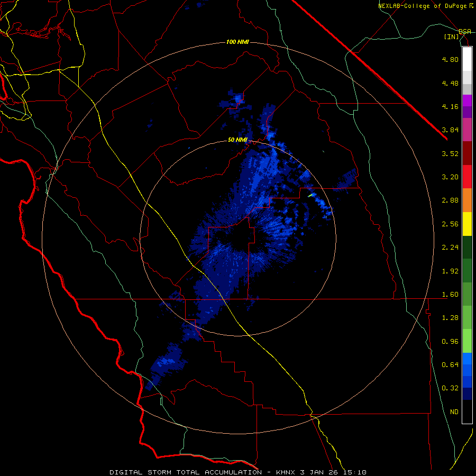
Task: Click the ND legend label
Action: [454, 412]
